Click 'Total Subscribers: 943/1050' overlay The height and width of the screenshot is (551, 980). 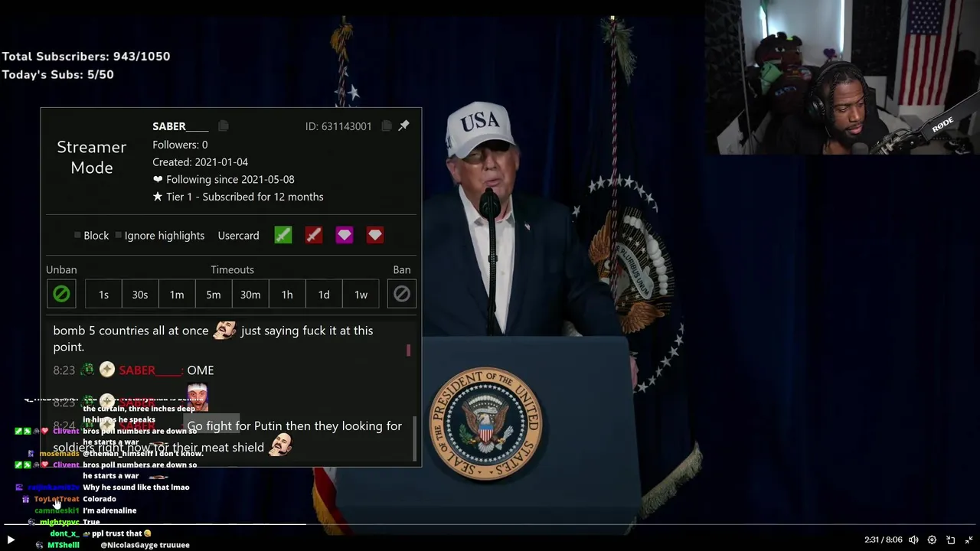pyautogui.click(x=86, y=56)
